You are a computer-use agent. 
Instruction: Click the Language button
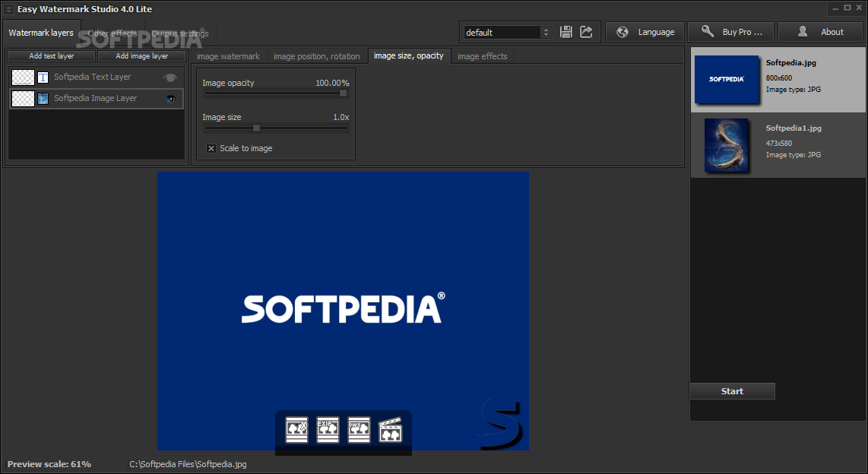645,32
